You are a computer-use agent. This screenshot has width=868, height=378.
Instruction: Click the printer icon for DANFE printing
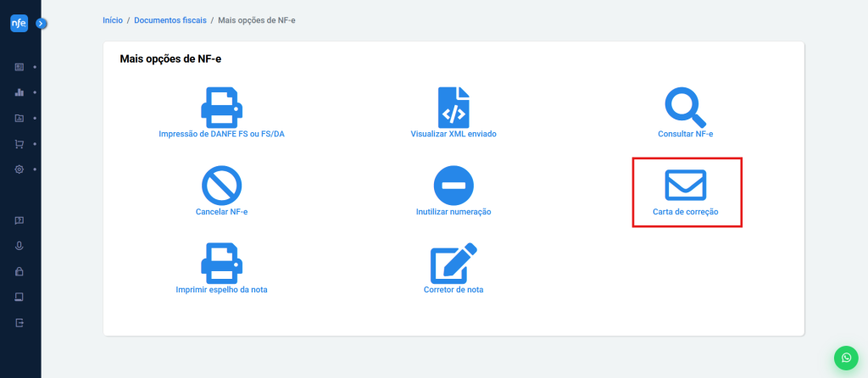(221, 106)
